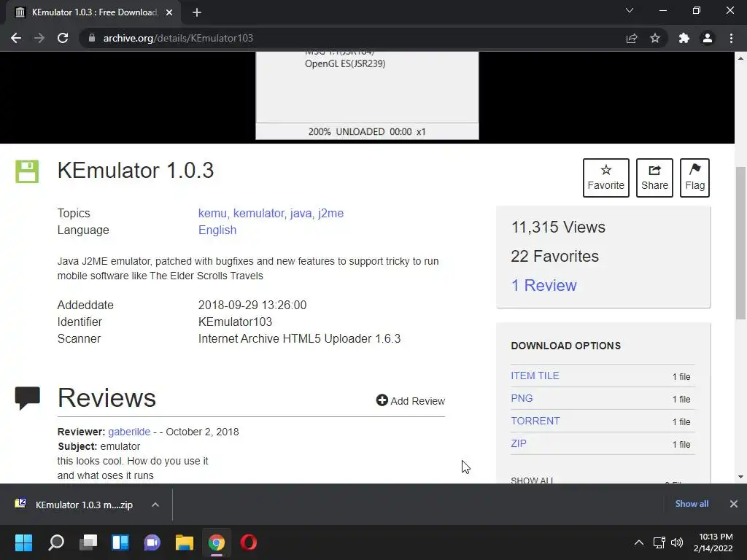Download the ITEM TILE file
Image resolution: width=747 pixels, height=560 pixels.
(x=535, y=376)
